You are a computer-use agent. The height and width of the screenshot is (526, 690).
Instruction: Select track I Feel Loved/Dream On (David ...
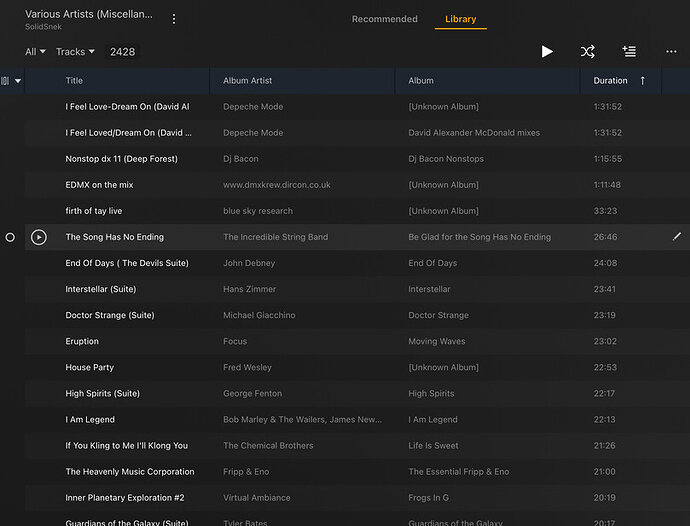pos(128,132)
